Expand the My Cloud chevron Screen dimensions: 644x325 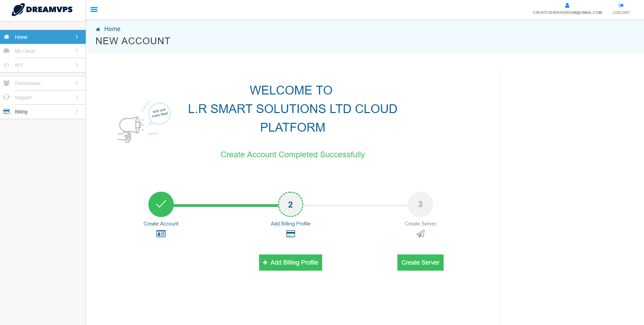coord(77,51)
